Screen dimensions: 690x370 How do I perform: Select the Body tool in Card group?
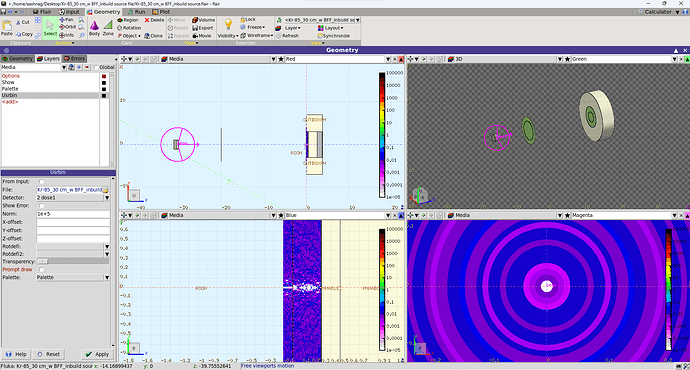(94, 28)
